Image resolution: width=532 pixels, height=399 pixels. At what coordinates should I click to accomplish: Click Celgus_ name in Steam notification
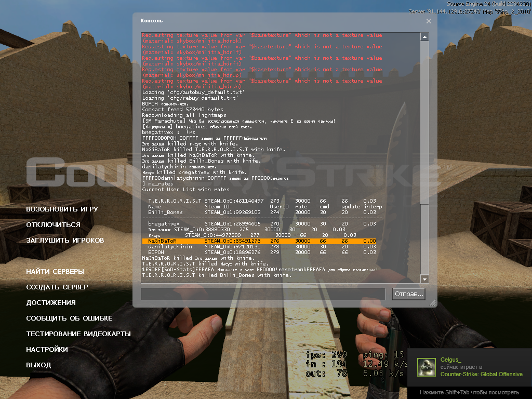pos(450,360)
